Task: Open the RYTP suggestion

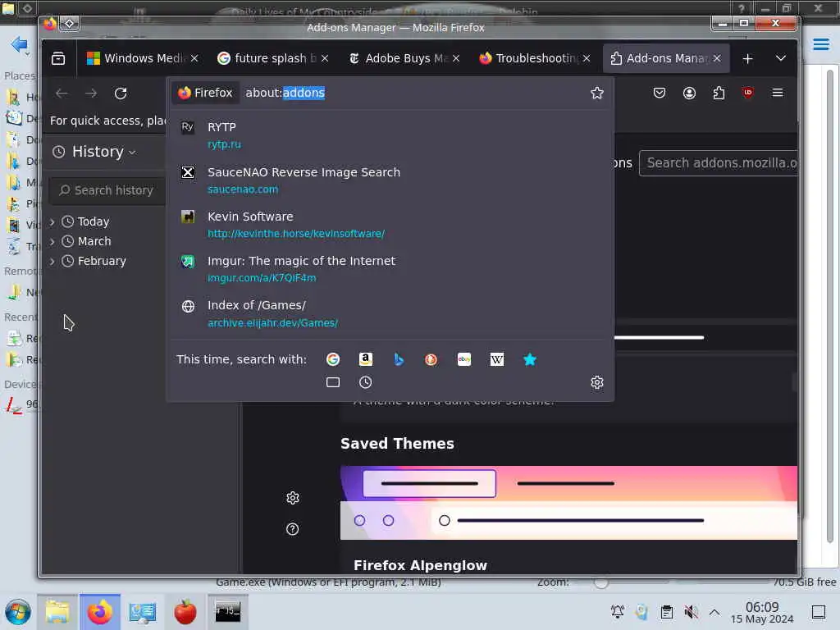Action: coord(390,135)
